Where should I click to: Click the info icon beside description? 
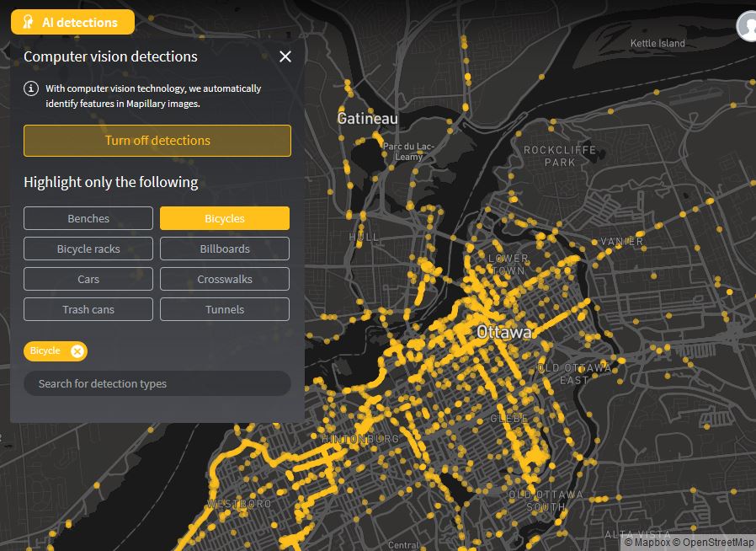tap(31, 88)
